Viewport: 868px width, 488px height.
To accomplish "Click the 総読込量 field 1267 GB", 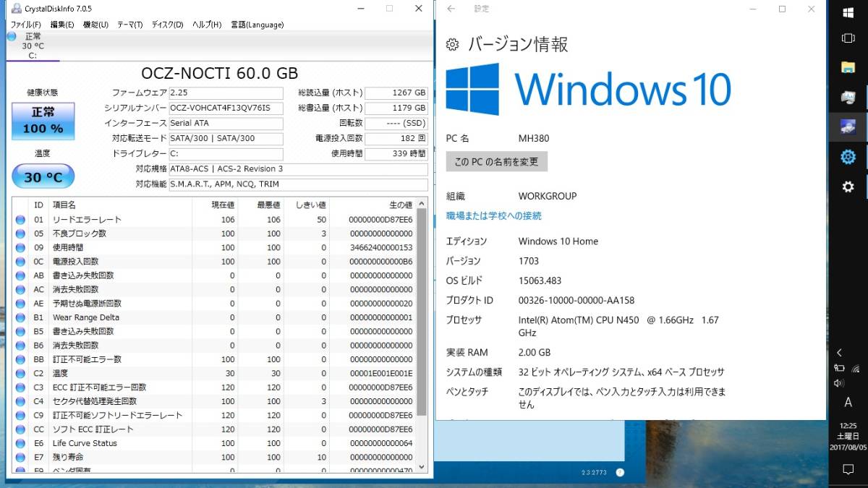I will tap(396, 93).
